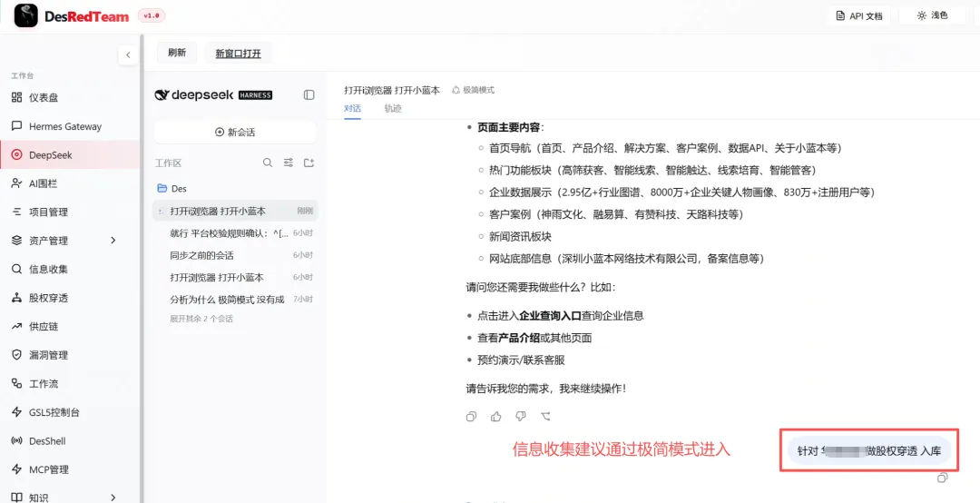Switch to the 轨迹 tab
This screenshot has height=503, width=980.
[393, 108]
